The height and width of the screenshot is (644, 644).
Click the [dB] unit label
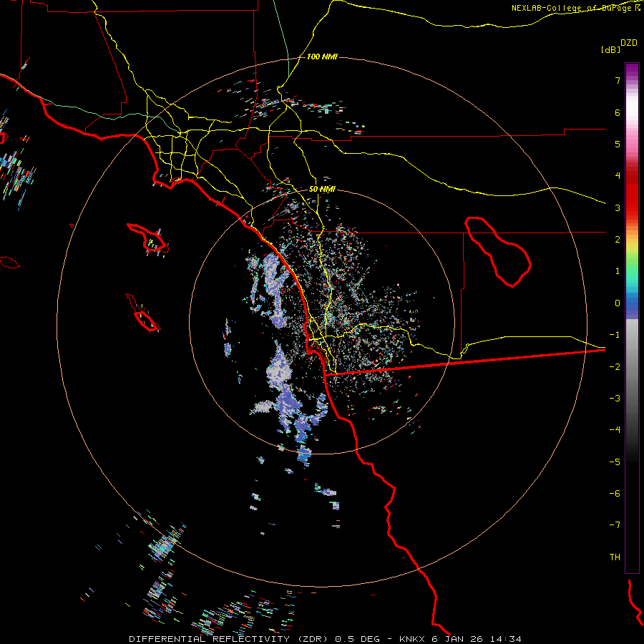pyautogui.click(x=610, y=49)
